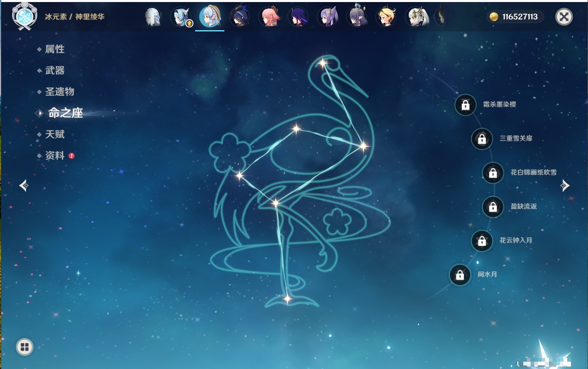Open the locked constellation 盈缺流返
This screenshot has width=588, height=369.
493,207
